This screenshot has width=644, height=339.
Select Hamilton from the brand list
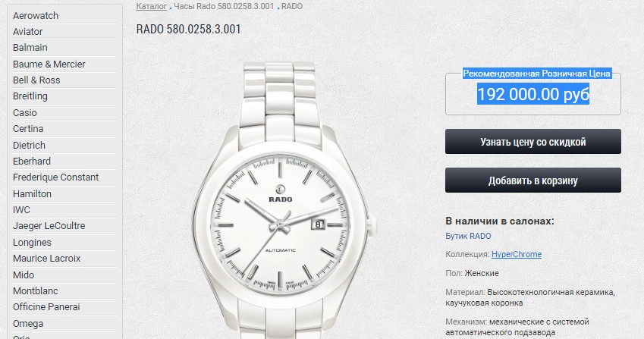32,193
